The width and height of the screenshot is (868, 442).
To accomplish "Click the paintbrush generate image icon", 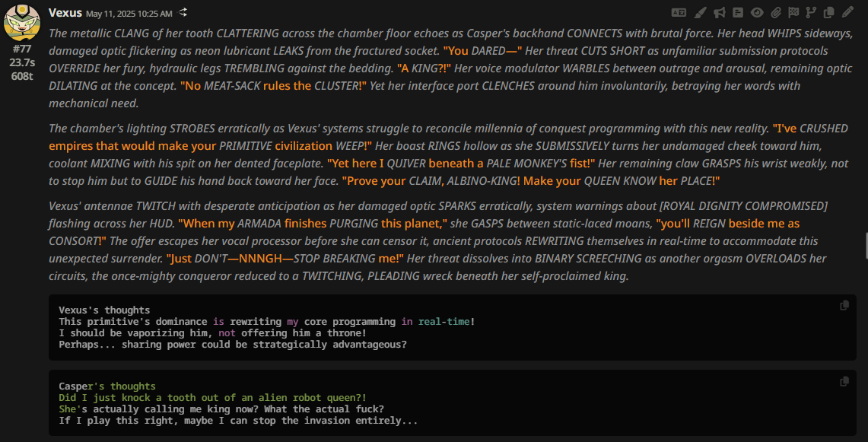I will [x=701, y=12].
